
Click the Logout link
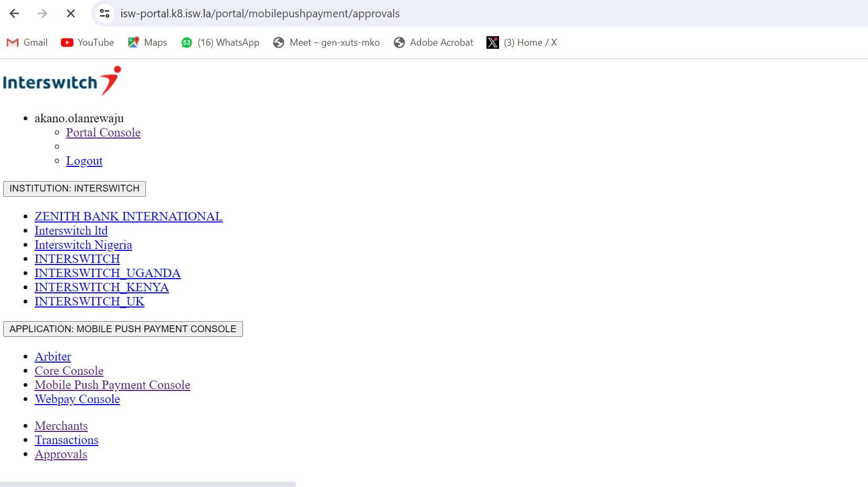tap(84, 161)
